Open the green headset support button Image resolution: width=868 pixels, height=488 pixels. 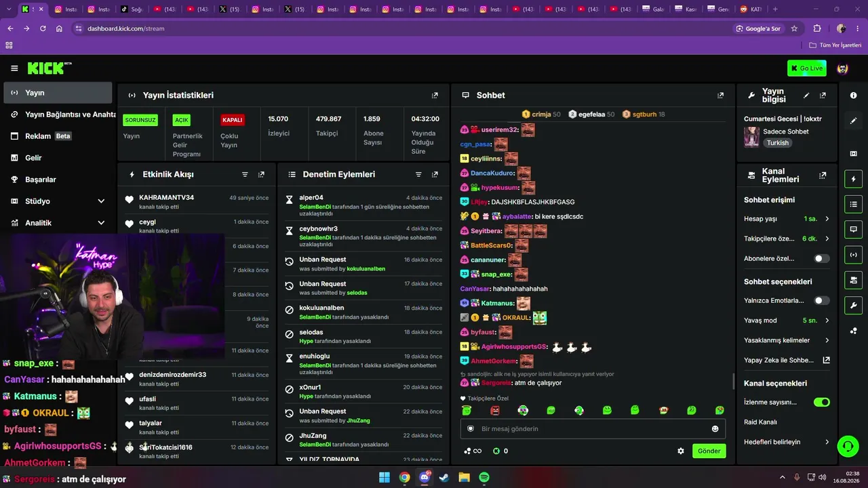[848, 446]
